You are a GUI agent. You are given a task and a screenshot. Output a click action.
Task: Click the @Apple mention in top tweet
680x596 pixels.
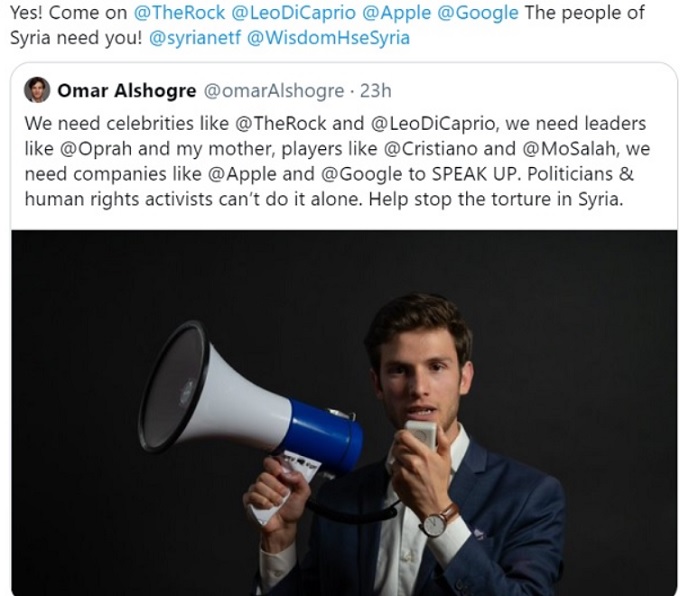(x=396, y=13)
